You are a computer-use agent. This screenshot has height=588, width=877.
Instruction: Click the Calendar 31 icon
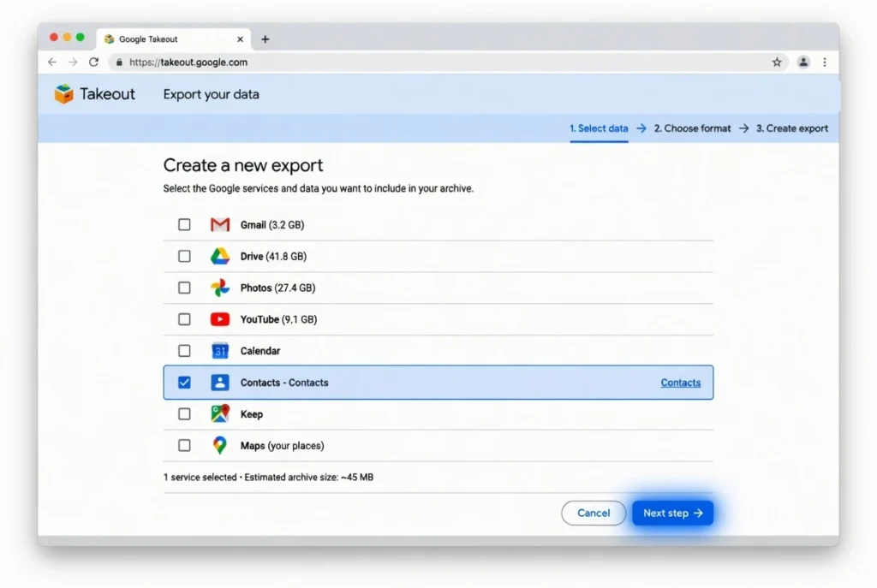(220, 350)
